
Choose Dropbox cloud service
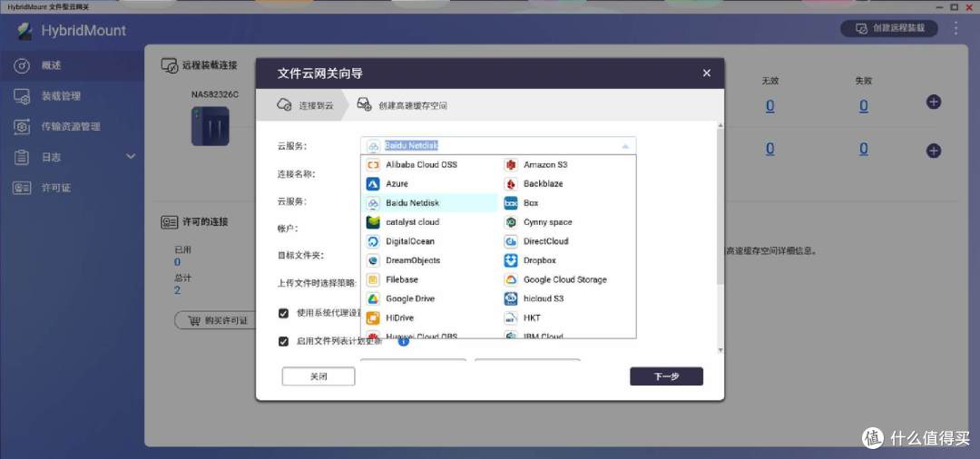tap(567, 260)
